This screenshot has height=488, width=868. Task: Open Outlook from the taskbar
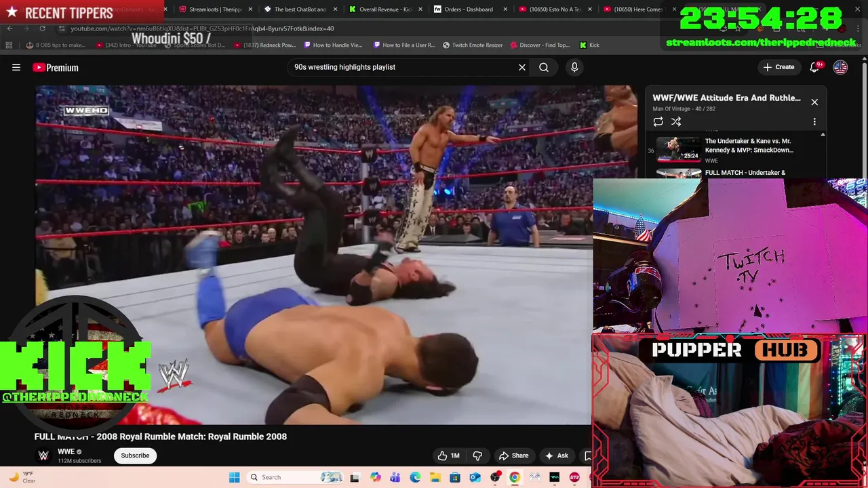[x=475, y=477]
